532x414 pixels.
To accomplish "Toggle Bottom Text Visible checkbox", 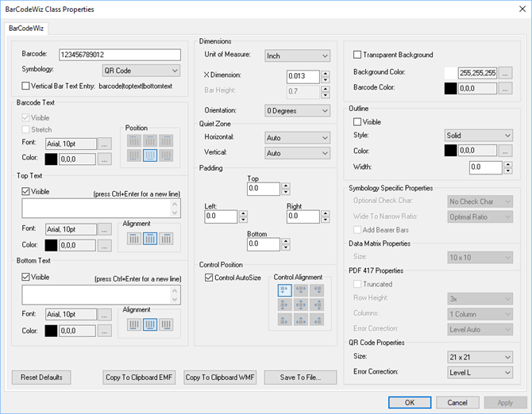I will click(x=25, y=277).
